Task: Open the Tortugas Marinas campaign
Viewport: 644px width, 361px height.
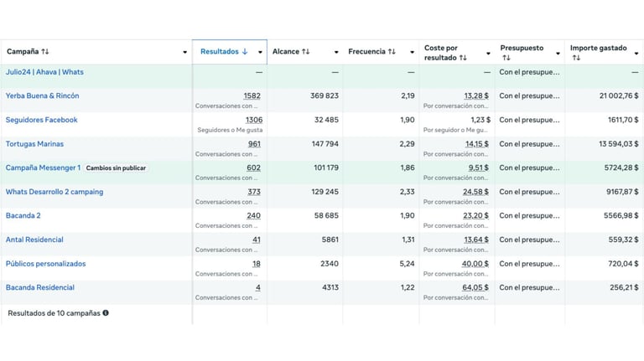Action: [x=34, y=144]
